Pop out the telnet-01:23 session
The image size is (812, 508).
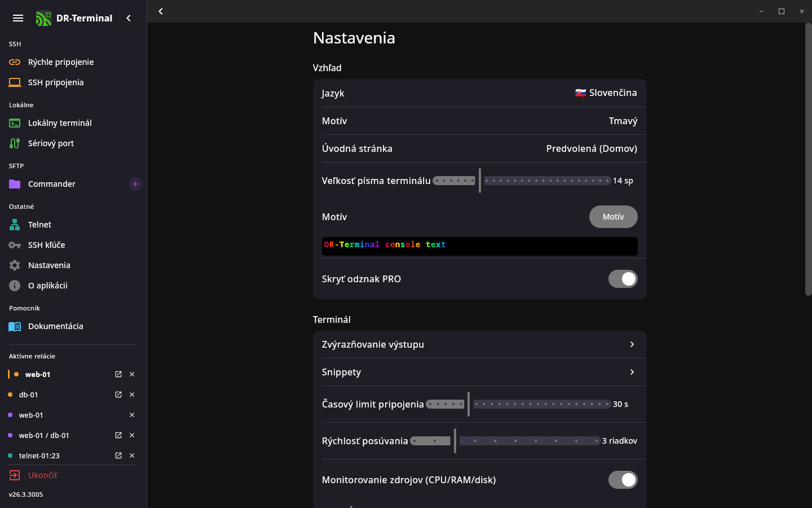[118, 456]
